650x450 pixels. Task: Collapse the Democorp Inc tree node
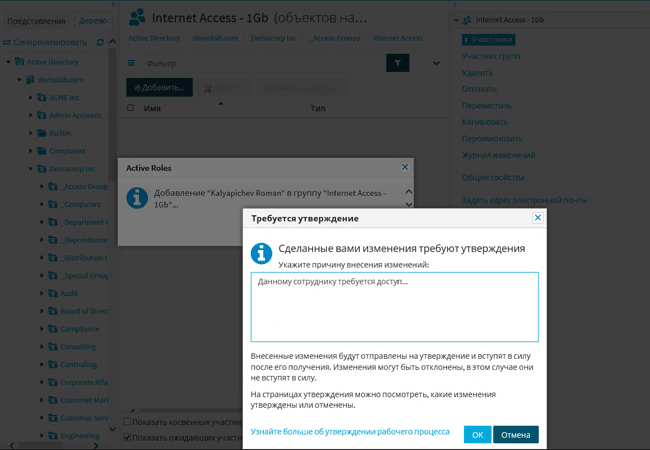(30, 169)
